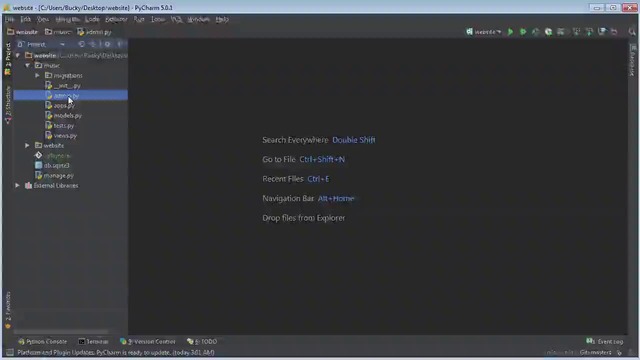640x360 pixels.
Task: Open the Version Control tool window
Action: pyautogui.click(x=148, y=341)
